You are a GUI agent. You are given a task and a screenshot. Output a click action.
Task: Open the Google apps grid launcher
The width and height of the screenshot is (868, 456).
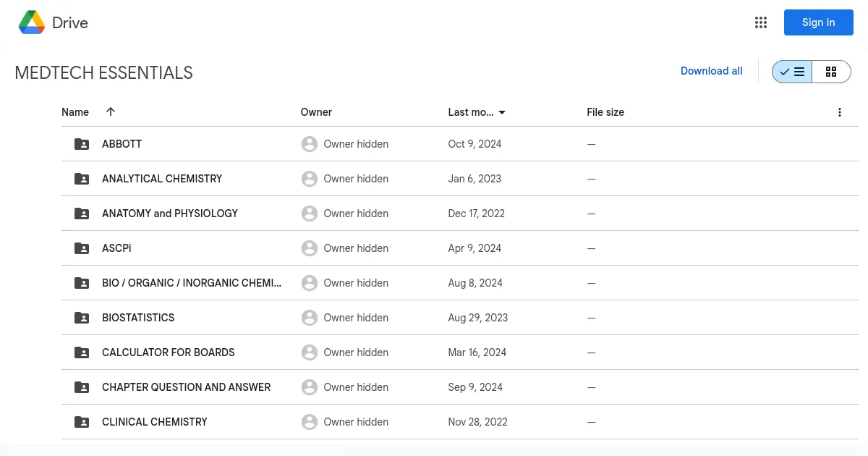pos(761,22)
